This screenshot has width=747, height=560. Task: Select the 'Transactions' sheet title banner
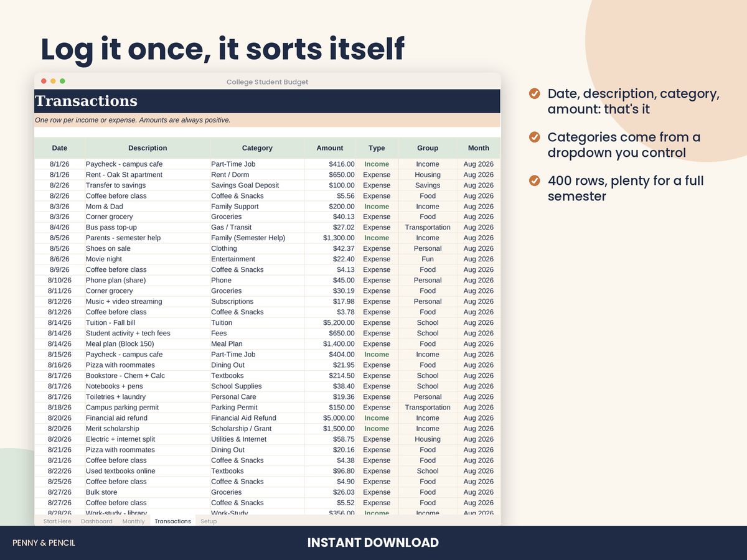tap(268, 101)
